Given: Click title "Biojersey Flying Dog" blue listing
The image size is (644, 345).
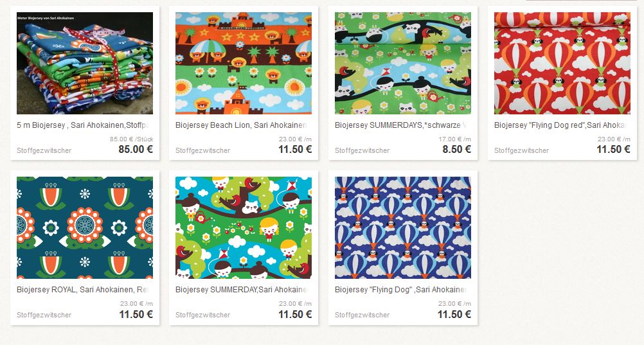Looking at the screenshot, I should (x=400, y=290).
